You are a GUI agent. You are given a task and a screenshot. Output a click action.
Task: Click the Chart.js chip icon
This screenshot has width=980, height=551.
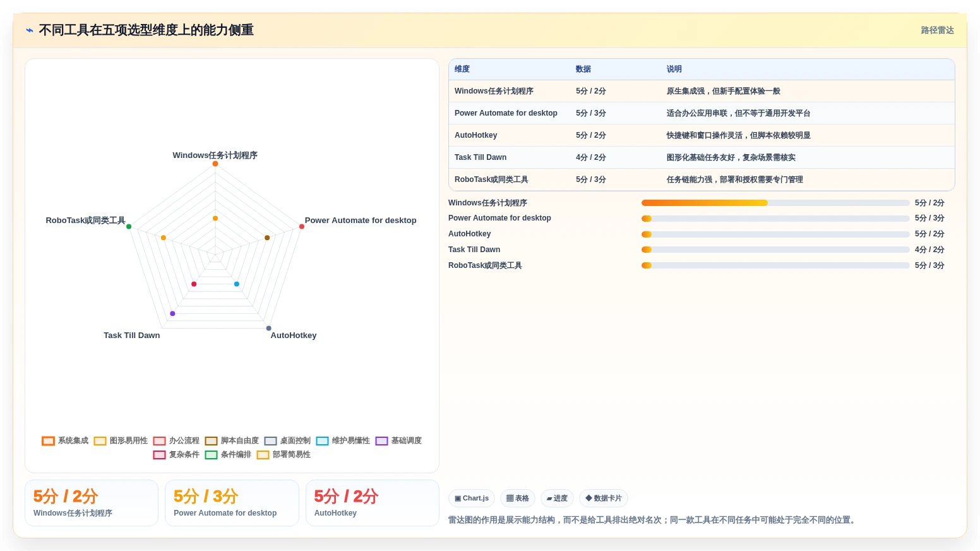coord(458,499)
